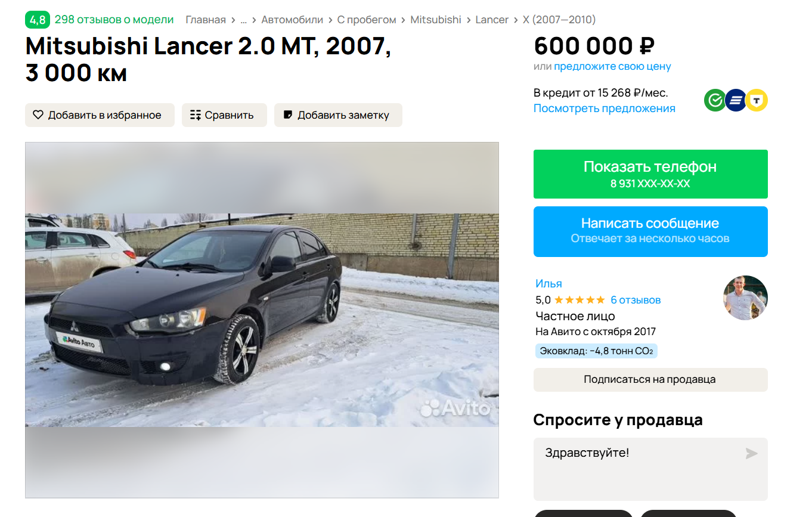This screenshot has width=812, height=517.
Task: Click the note icon in Добавить заметку
Action: (x=288, y=115)
